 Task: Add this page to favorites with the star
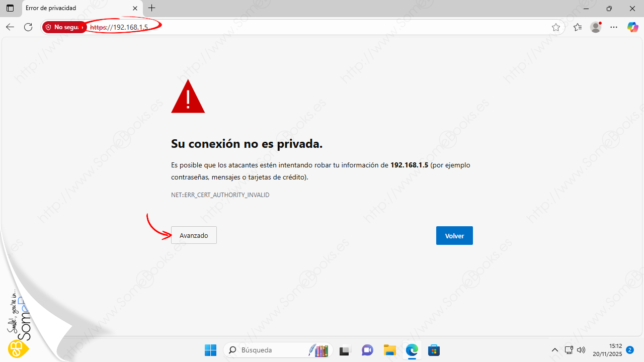555,27
